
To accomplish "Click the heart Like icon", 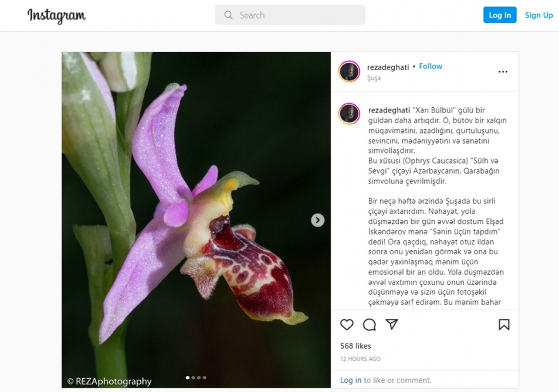I will (x=347, y=325).
